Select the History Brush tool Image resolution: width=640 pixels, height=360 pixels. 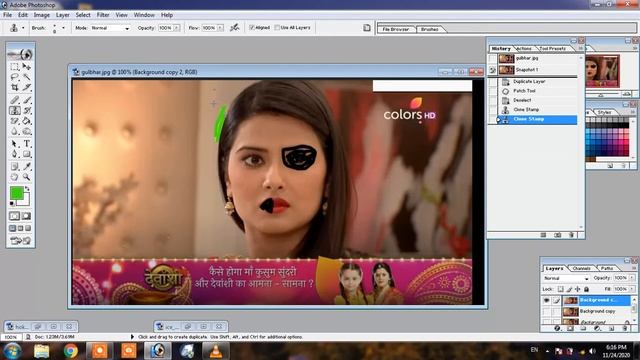pos(27,110)
